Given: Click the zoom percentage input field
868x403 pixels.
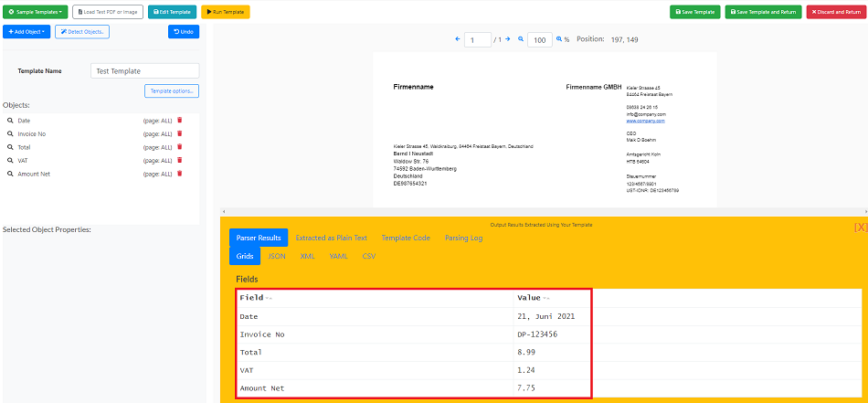Looking at the screenshot, I should 540,40.
